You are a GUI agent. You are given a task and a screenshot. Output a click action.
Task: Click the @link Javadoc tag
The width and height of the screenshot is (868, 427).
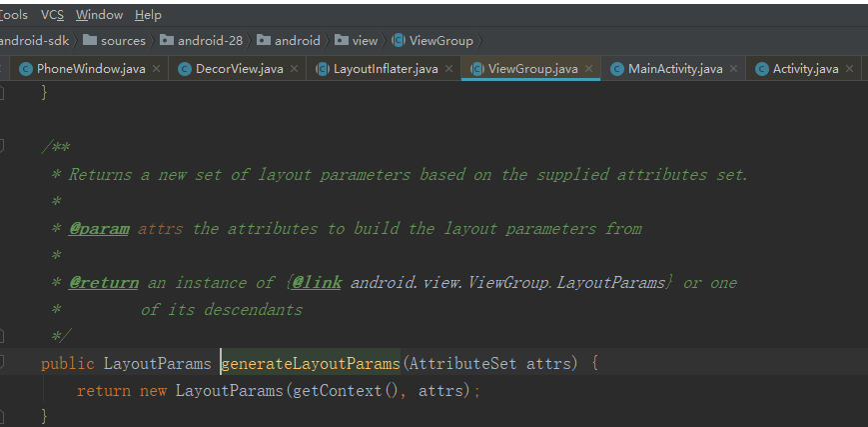pos(317,283)
